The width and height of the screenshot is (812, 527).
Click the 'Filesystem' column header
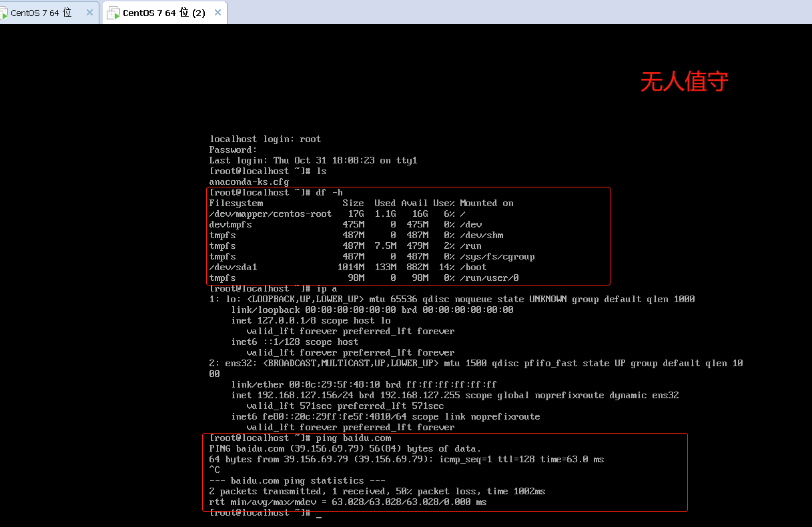tap(236, 203)
